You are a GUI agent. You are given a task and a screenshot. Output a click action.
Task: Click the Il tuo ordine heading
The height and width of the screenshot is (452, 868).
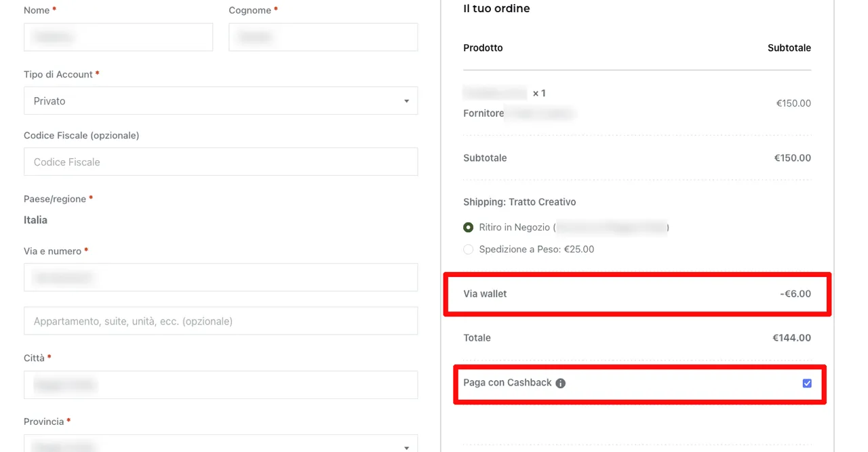496,9
